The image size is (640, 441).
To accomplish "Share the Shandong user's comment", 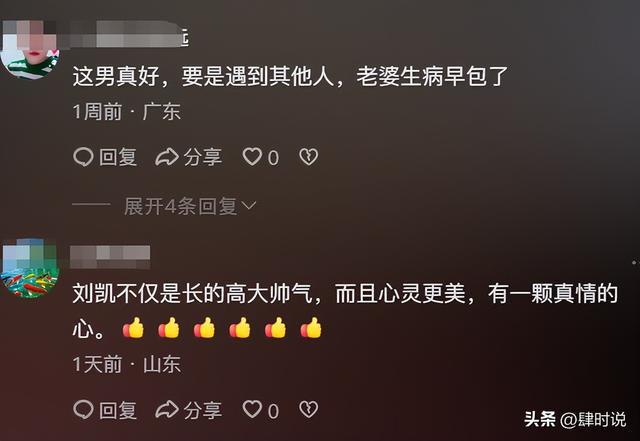I will 189,410.
